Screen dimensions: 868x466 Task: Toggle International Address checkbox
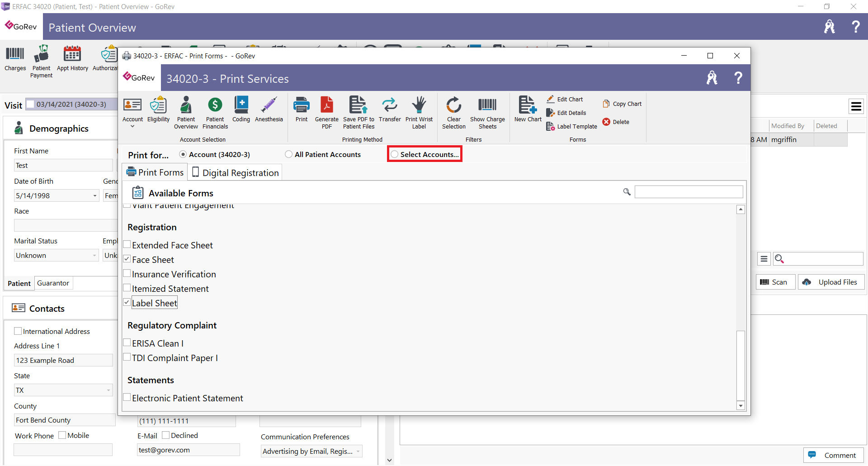click(18, 331)
